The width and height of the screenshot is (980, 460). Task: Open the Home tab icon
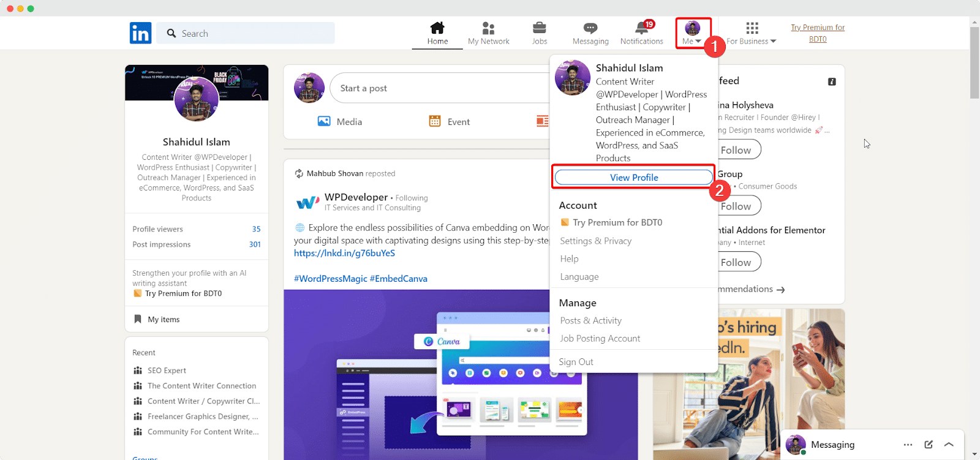(437, 28)
